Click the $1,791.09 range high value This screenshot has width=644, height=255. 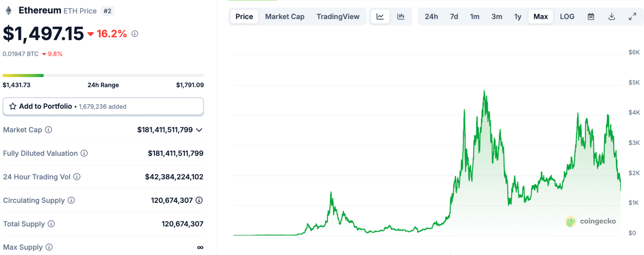click(190, 85)
